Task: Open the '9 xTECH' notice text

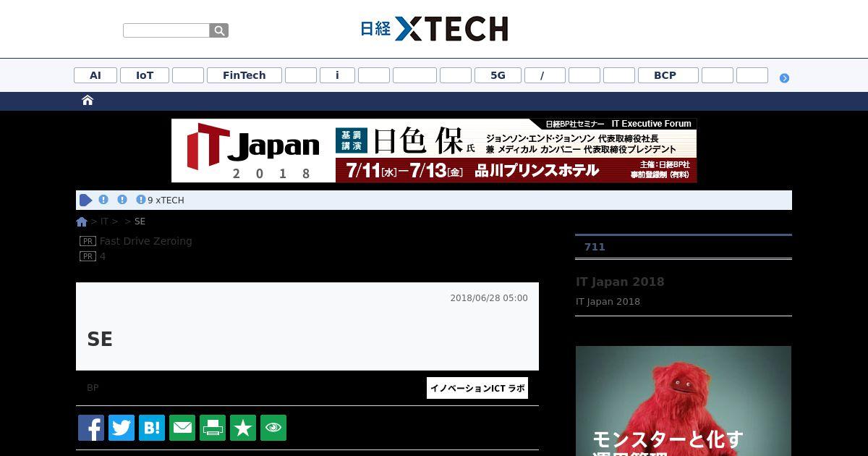Action: point(166,200)
